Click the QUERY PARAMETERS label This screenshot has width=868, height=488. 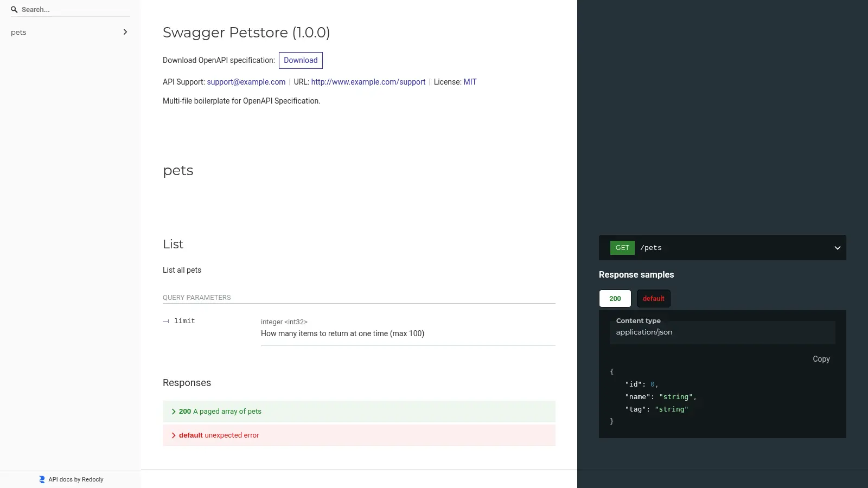(196, 298)
